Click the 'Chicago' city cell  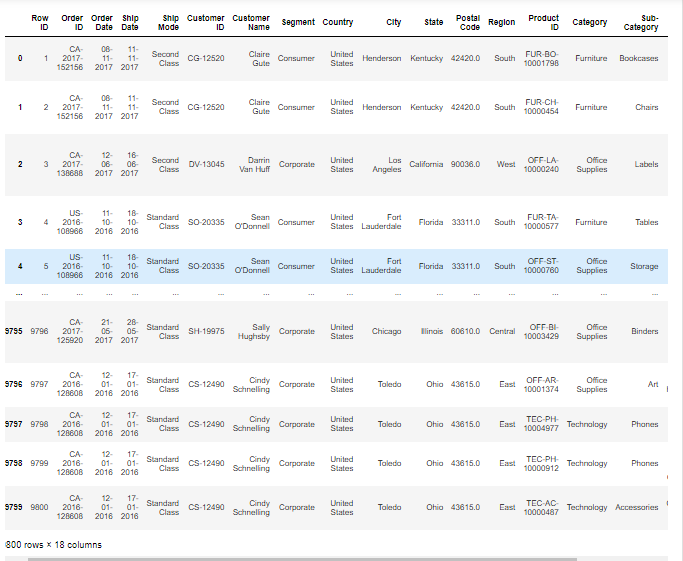pyautogui.click(x=386, y=331)
